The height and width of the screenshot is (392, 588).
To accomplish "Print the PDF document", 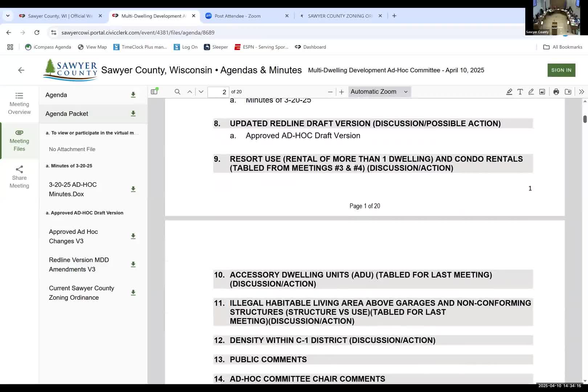I will point(556,92).
